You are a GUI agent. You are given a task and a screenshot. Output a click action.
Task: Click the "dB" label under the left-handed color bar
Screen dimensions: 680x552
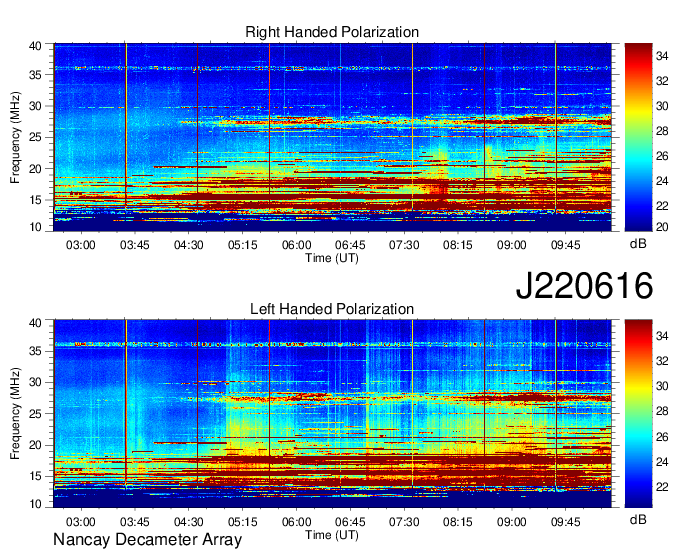(638, 519)
